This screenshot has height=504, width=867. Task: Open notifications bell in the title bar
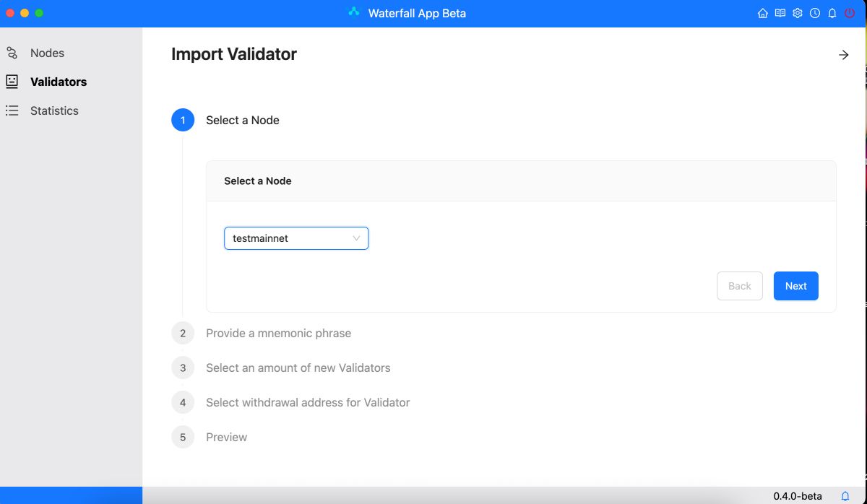point(832,13)
